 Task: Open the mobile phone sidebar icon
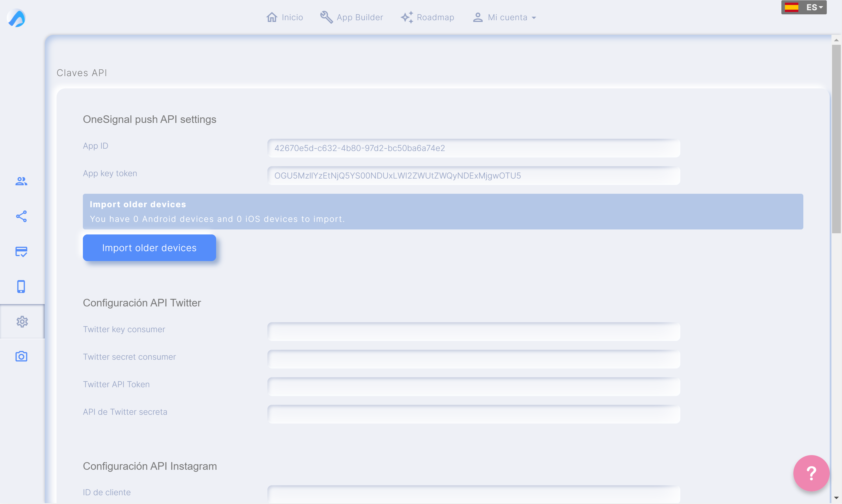pyautogui.click(x=21, y=287)
